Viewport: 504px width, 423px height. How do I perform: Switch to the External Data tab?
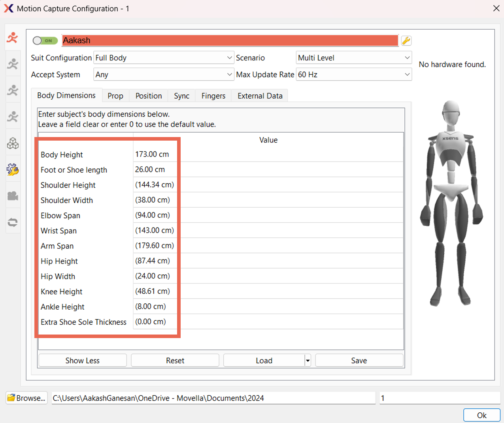tap(260, 96)
